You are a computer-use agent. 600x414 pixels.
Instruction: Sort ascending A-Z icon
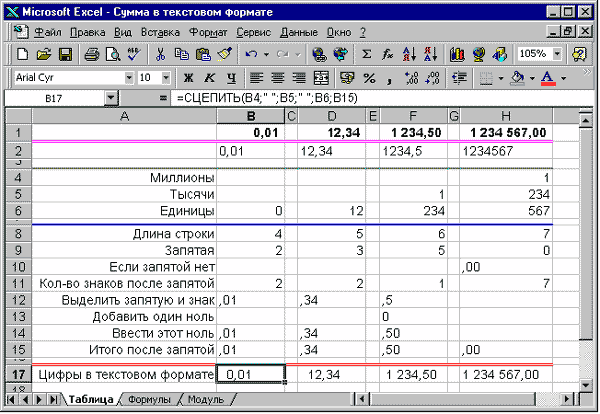coord(409,54)
